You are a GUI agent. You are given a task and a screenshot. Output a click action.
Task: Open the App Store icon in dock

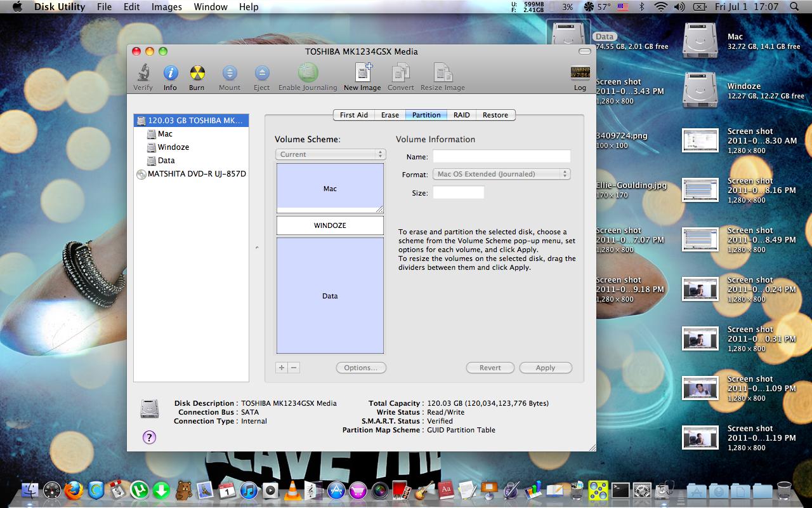pyautogui.click(x=336, y=490)
